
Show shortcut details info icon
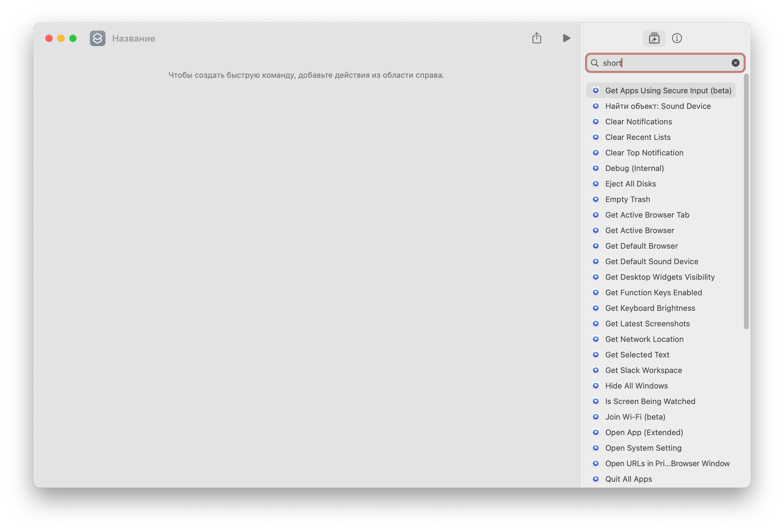coord(677,38)
